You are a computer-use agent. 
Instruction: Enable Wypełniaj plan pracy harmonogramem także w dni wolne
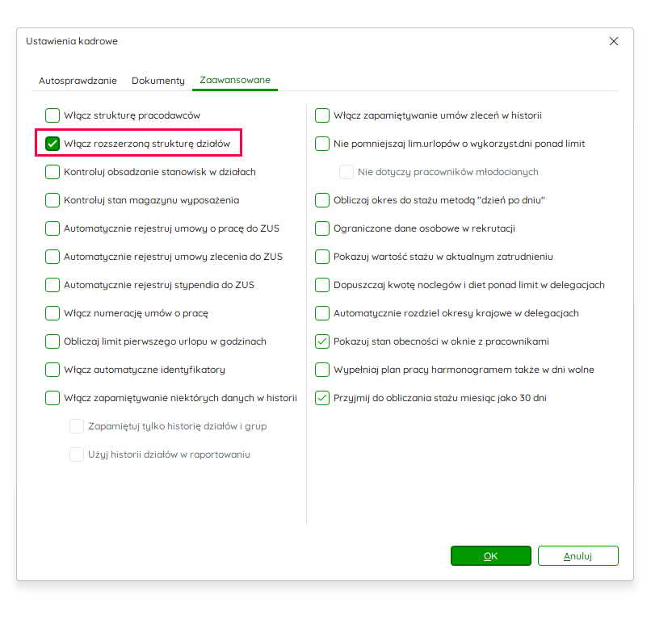(322, 370)
